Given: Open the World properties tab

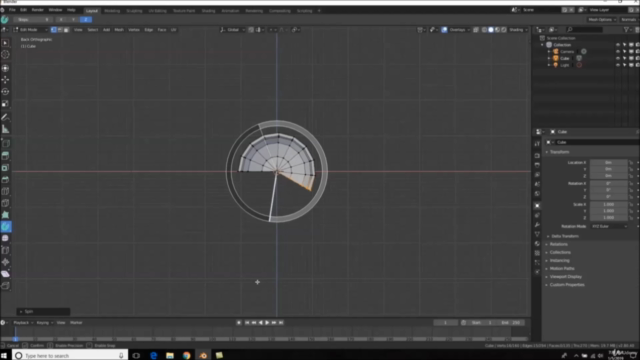Looking at the screenshot, I should pyautogui.click(x=537, y=193).
